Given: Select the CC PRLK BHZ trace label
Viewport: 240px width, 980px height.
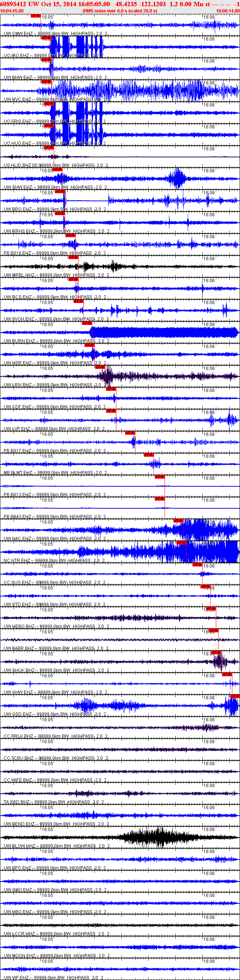Looking at the screenshot, I should (x=55, y=737).
